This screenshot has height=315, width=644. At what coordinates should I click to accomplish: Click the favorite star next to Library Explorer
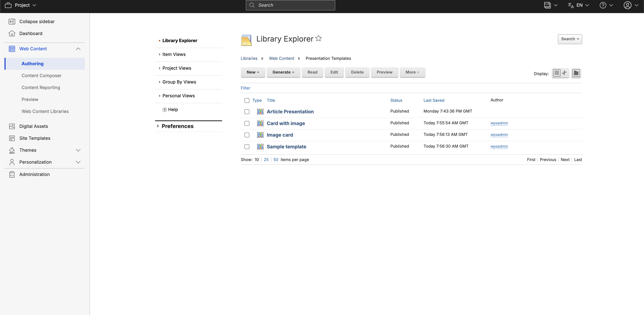[x=318, y=39]
